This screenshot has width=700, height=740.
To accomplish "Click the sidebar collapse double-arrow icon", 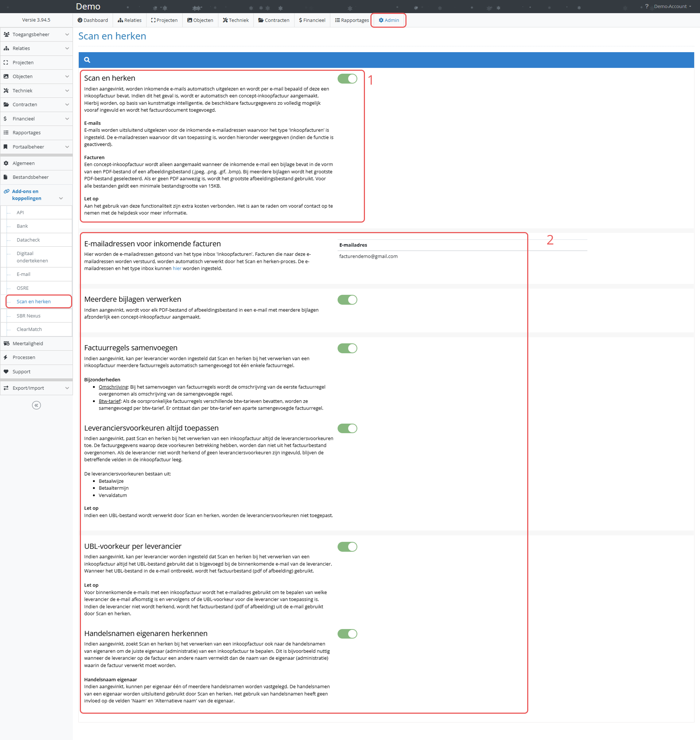I will coord(36,405).
